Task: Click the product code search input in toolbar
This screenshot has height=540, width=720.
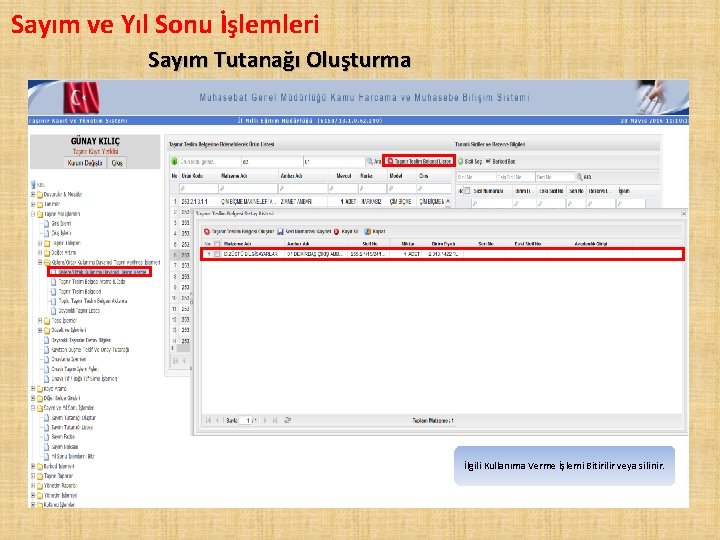Action: click(209, 162)
